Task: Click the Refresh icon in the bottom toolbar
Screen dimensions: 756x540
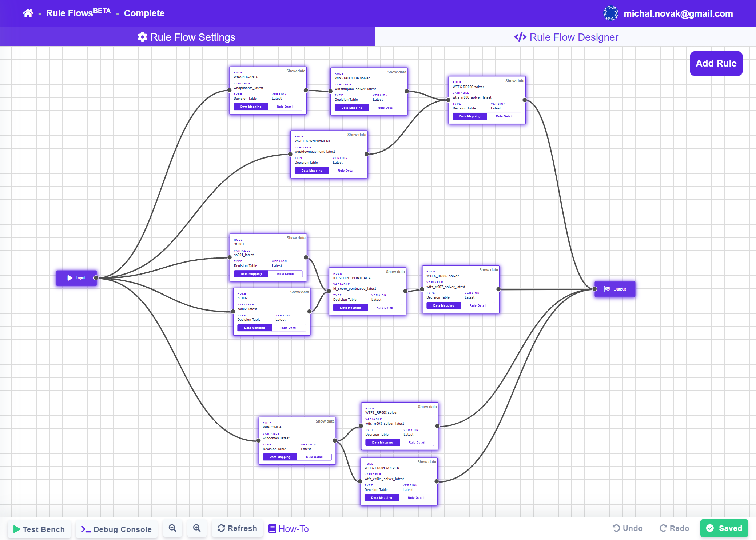Action: (x=221, y=528)
